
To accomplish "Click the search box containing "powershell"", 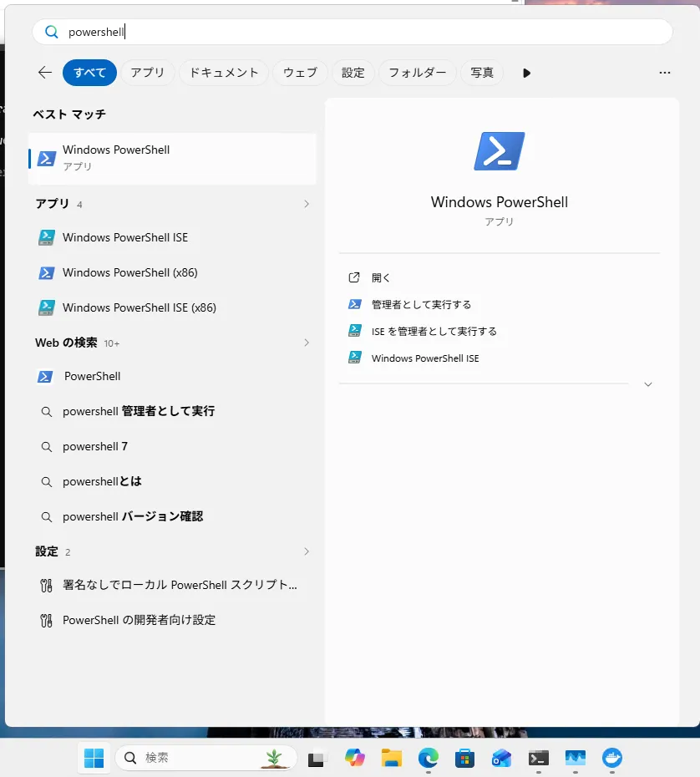I will click(x=353, y=32).
